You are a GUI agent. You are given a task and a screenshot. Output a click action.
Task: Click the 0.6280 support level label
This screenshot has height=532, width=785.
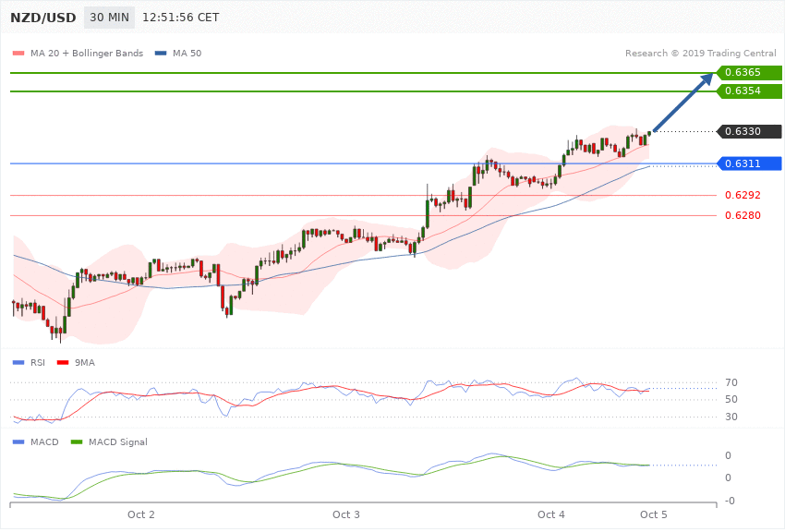click(x=743, y=216)
